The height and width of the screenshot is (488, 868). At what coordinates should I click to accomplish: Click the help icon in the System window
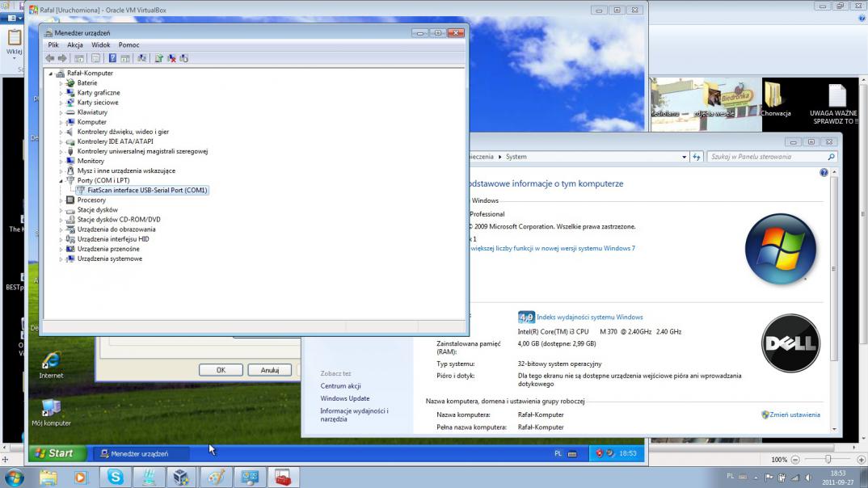(824, 173)
